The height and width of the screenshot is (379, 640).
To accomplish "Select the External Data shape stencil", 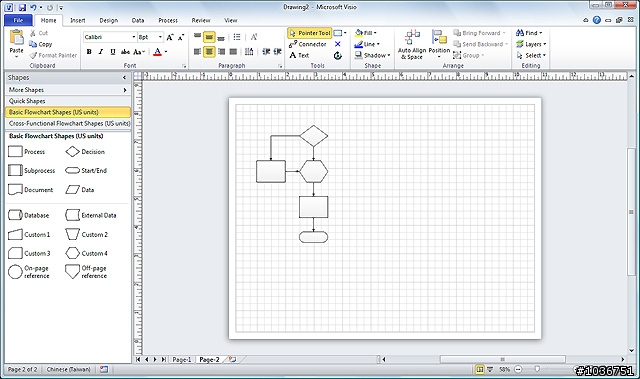I will click(x=91, y=215).
